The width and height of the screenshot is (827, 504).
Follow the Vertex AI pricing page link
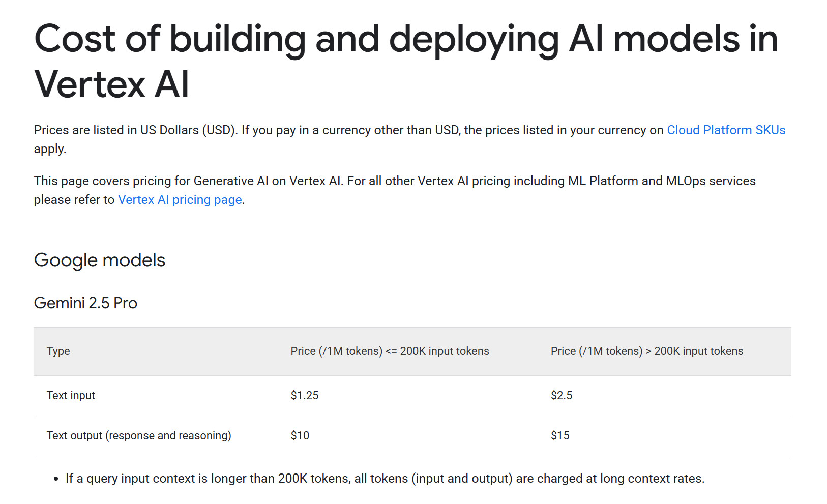pos(180,200)
